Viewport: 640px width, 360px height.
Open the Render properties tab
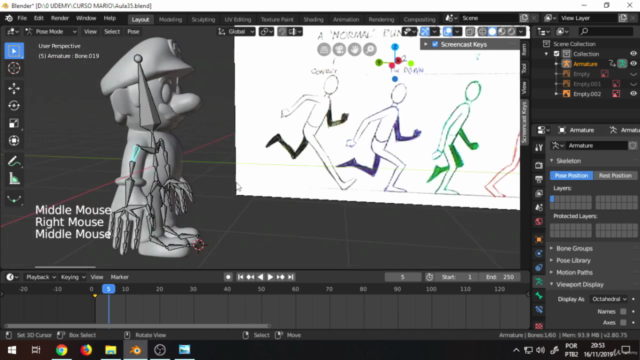(x=539, y=165)
